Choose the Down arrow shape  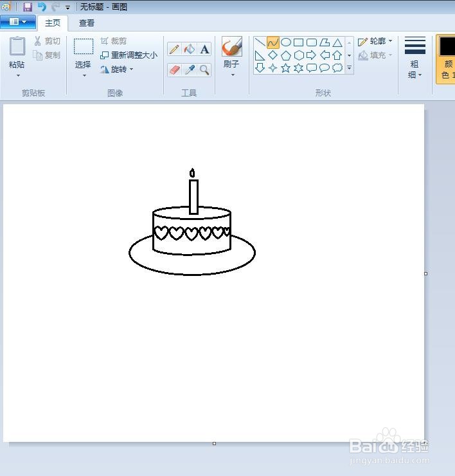(x=260, y=68)
